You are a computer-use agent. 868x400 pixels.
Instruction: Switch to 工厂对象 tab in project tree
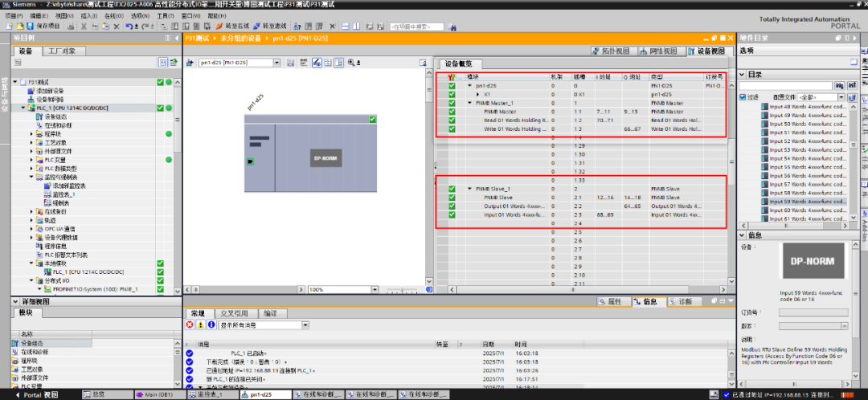tap(65, 51)
